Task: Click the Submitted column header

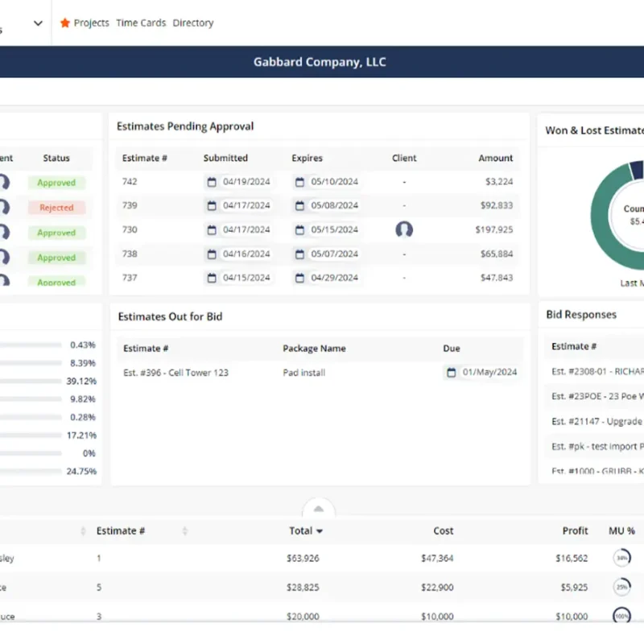Action: click(x=225, y=158)
